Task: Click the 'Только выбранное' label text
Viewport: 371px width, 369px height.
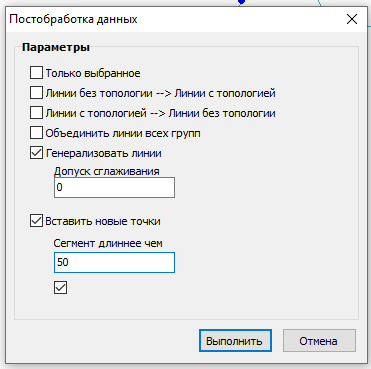Action: point(93,73)
